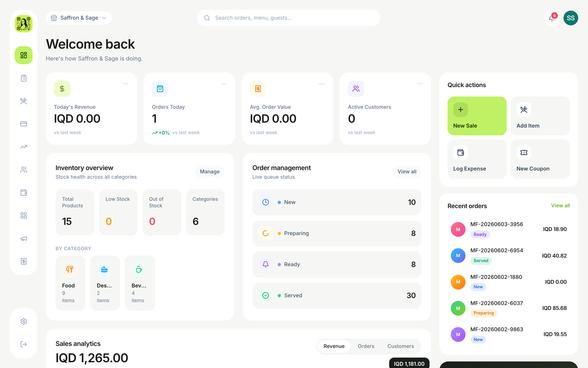This screenshot has width=588, height=368.
Task: Open recent order MF-20260602-6954
Action: (x=509, y=256)
